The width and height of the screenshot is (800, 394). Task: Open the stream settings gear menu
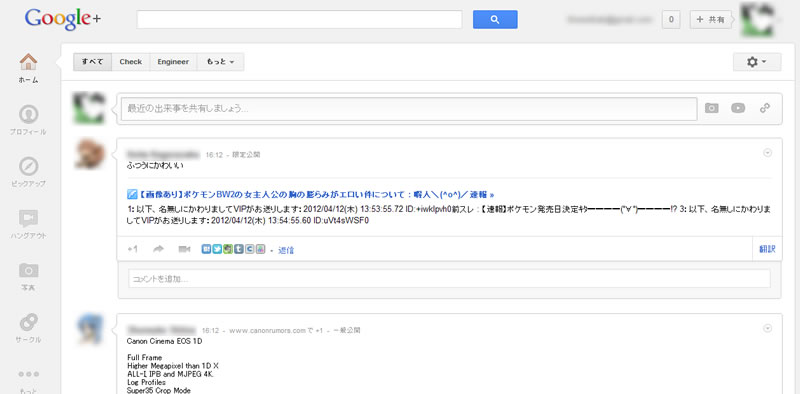tap(757, 62)
